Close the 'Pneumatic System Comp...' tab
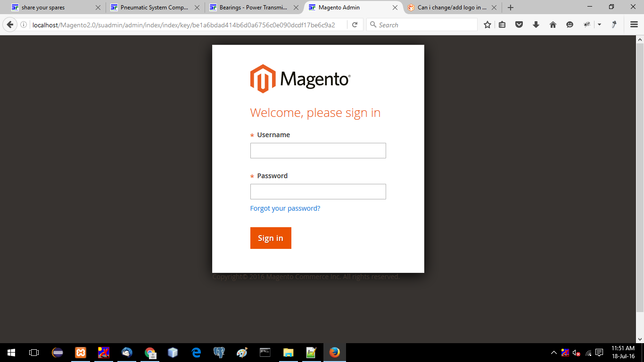 (197, 8)
